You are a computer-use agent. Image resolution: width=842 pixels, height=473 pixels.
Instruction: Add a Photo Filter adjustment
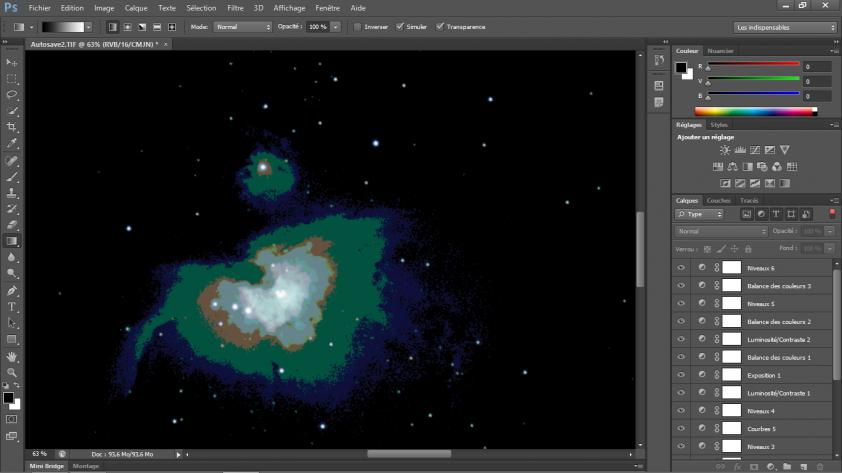coord(762,167)
